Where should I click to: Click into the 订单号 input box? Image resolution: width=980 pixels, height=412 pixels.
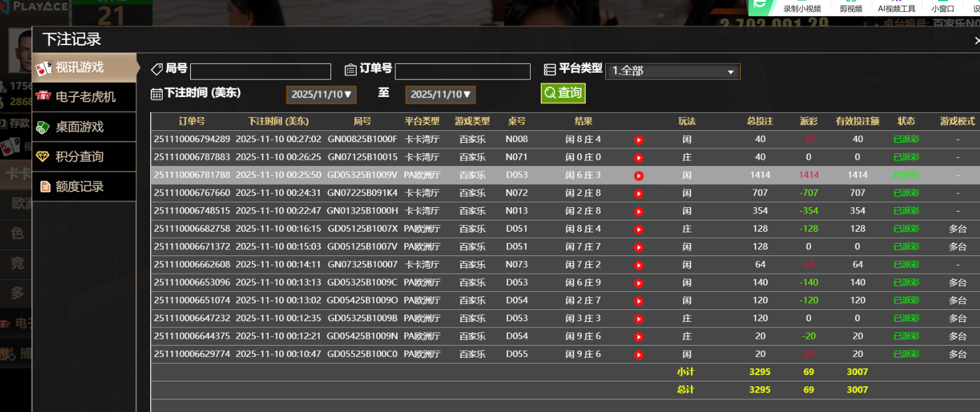[x=462, y=71]
